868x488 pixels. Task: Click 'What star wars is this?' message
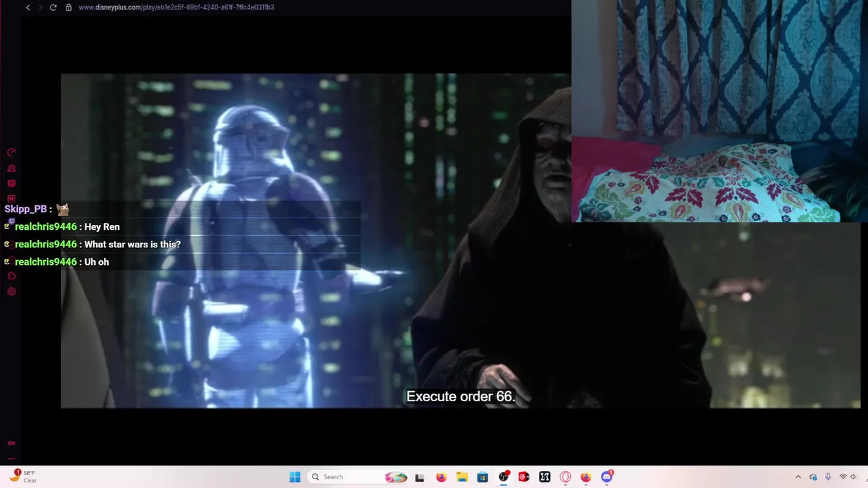coord(132,245)
